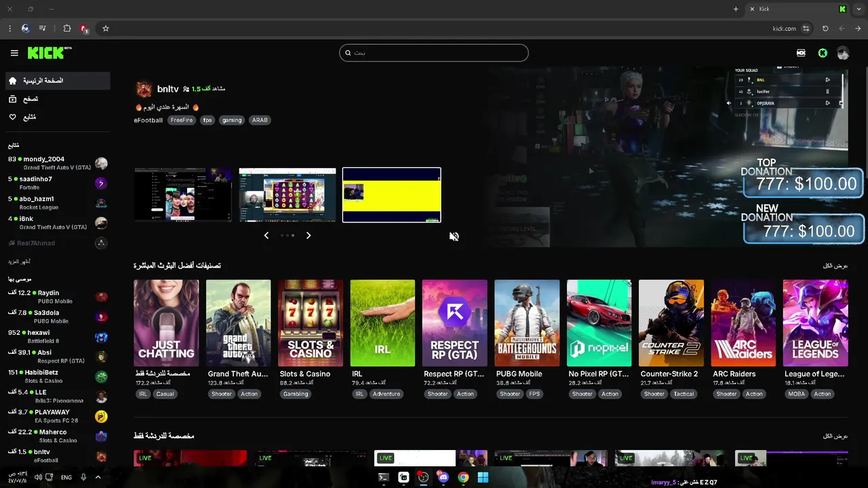Select the Gambling tag under Slots & Casino
The height and width of the screenshot is (488, 868).
pyautogui.click(x=296, y=394)
